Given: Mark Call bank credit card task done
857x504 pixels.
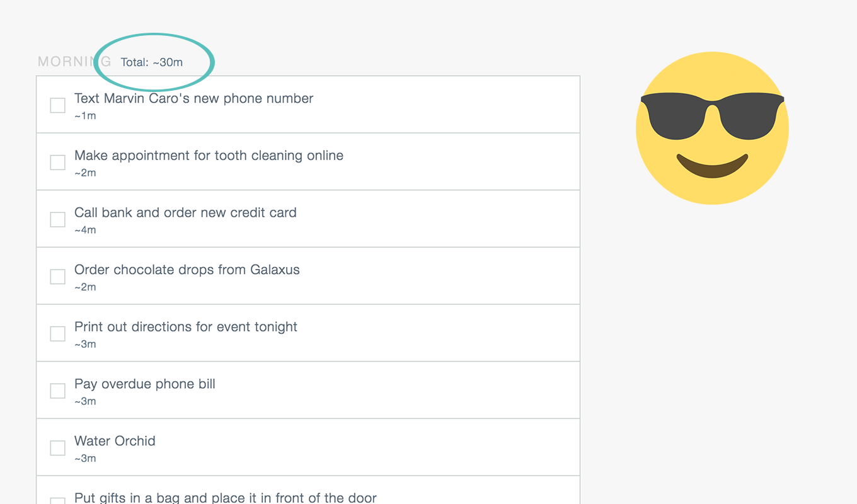Looking at the screenshot, I should (x=57, y=219).
